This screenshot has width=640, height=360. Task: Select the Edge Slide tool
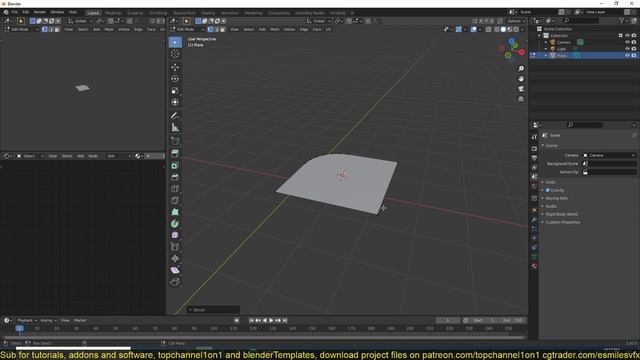point(175,247)
